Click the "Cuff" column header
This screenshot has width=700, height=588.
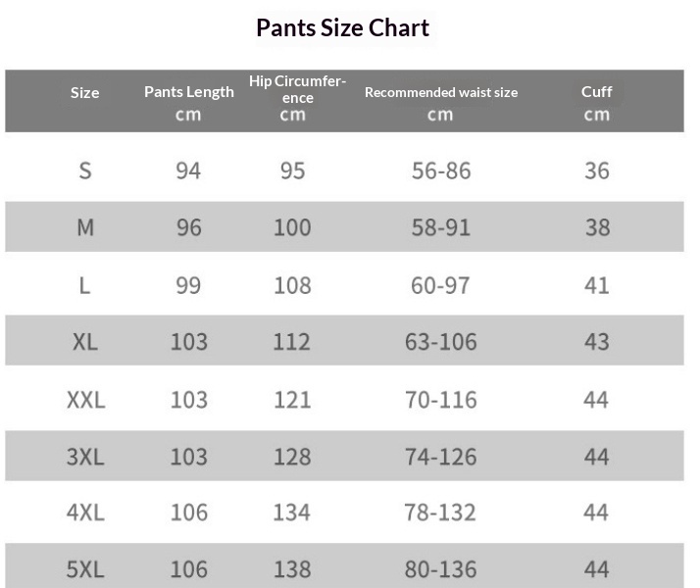click(x=596, y=92)
